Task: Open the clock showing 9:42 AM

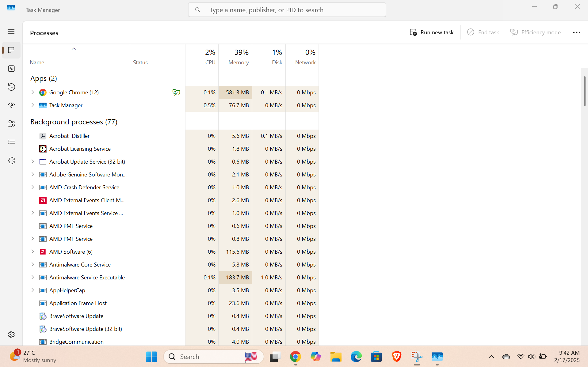Action: click(567, 357)
